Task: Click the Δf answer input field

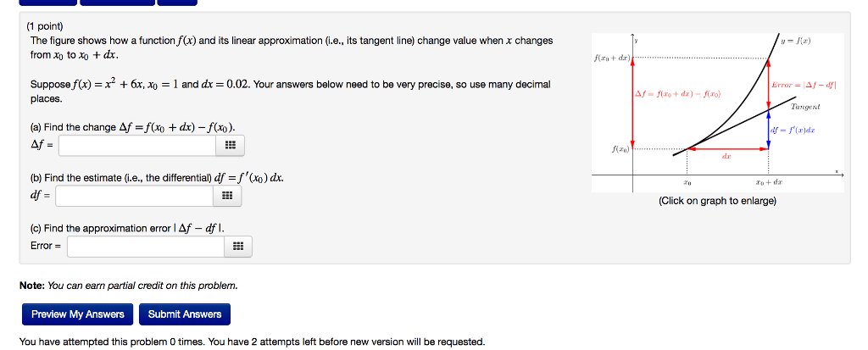Action: (137, 147)
